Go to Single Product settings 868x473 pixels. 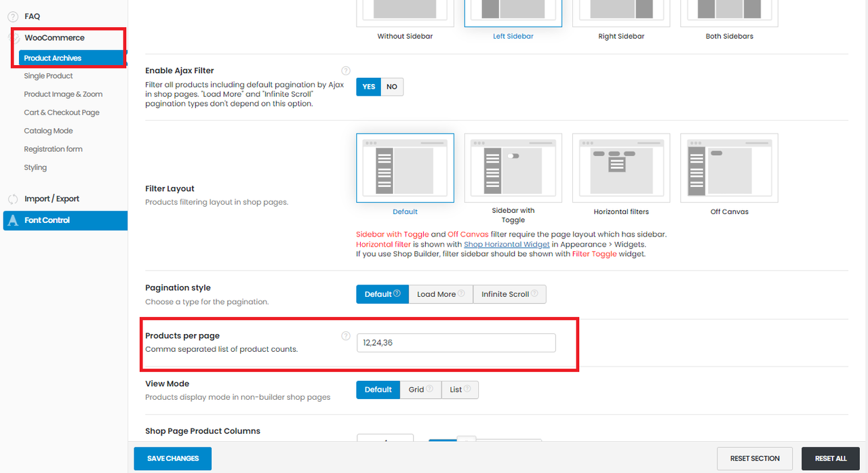pyautogui.click(x=48, y=76)
